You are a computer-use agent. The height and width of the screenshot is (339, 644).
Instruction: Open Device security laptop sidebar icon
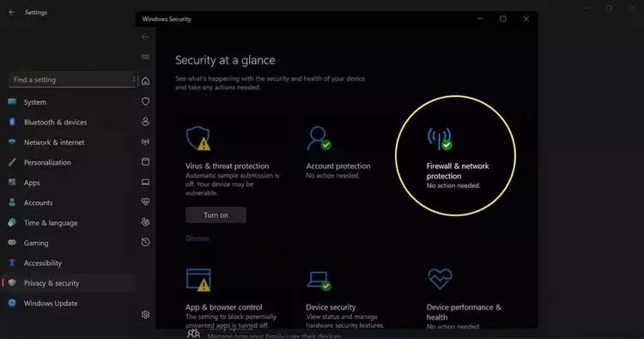145,182
